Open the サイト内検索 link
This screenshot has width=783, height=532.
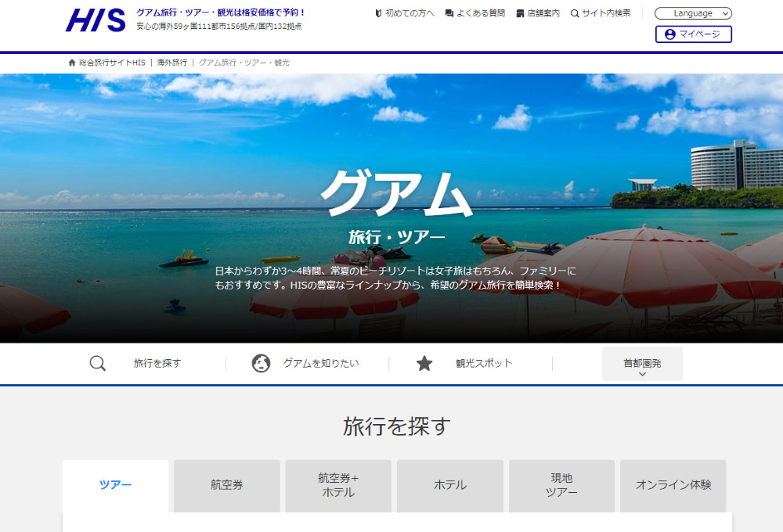[x=601, y=13]
